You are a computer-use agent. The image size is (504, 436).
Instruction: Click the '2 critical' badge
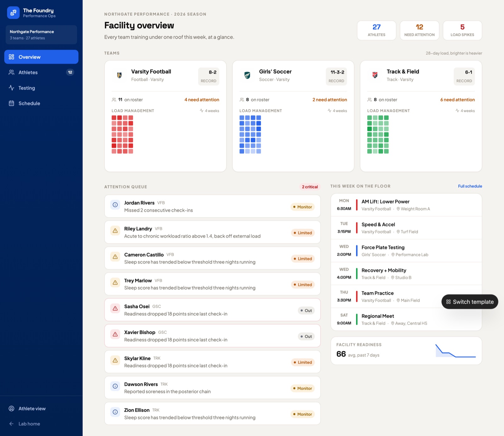pos(310,187)
